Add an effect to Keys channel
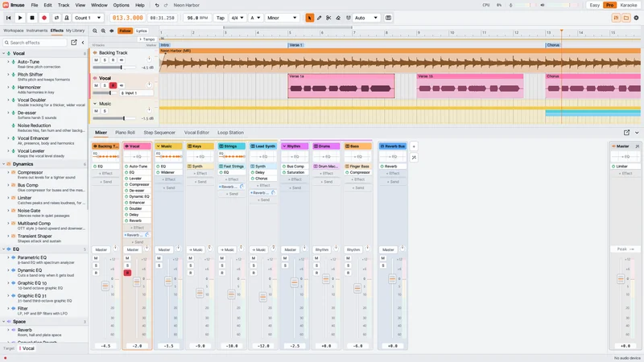This screenshot has height=362, width=644. pyautogui.click(x=200, y=173)
